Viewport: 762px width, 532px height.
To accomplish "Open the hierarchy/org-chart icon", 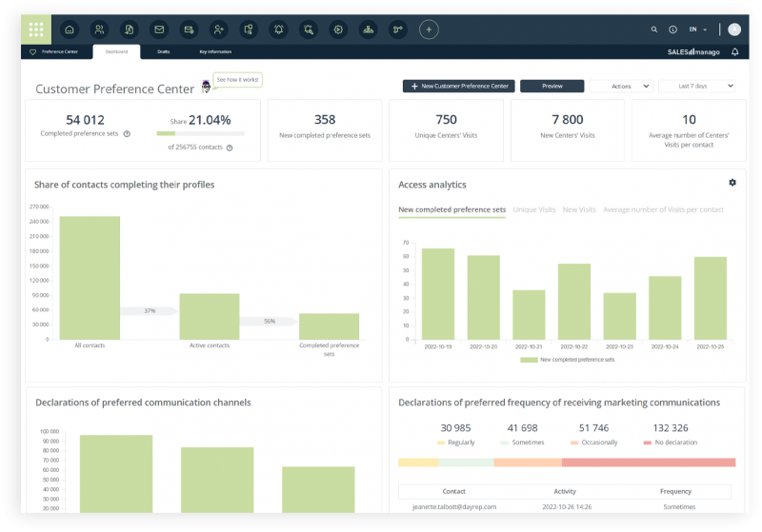I will click(369, 30).
